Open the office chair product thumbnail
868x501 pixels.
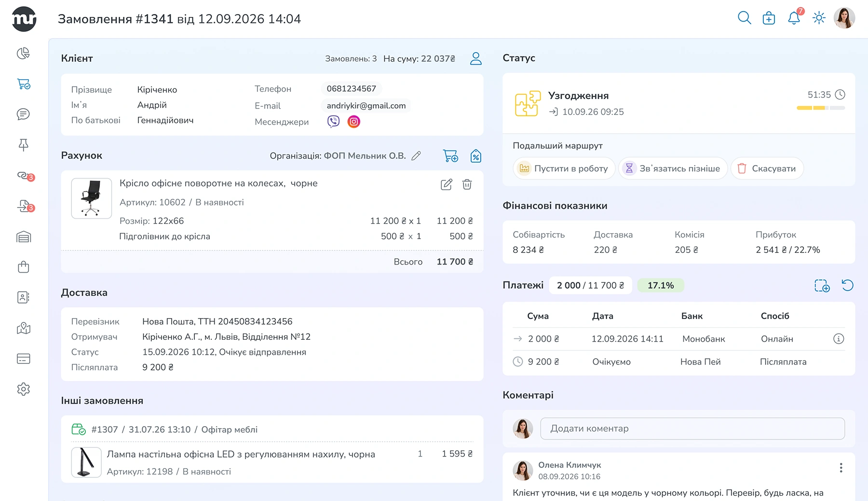(x=92, y=198)
